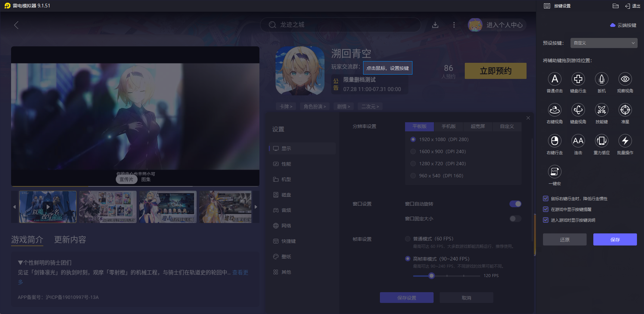Screen dimensions: 644x314
Task: Select the 右键行走 mouse icon
Action: [x=555, y=141]
